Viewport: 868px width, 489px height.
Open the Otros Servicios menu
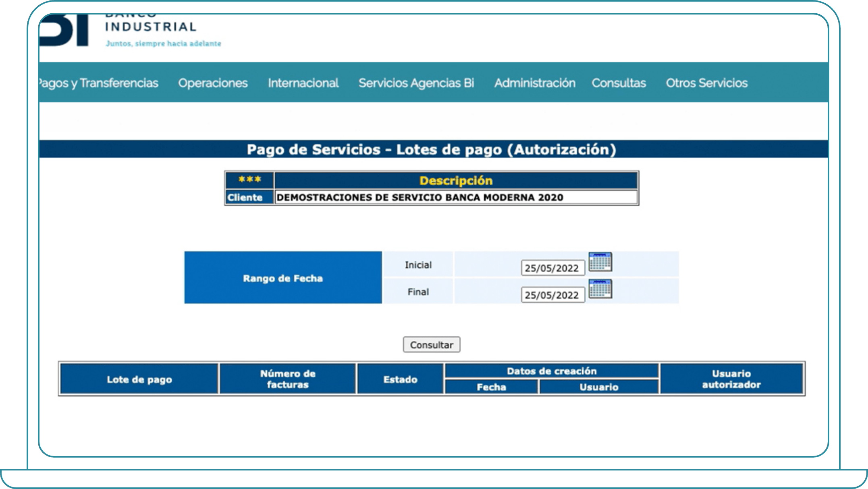click(x=706, y=83)
